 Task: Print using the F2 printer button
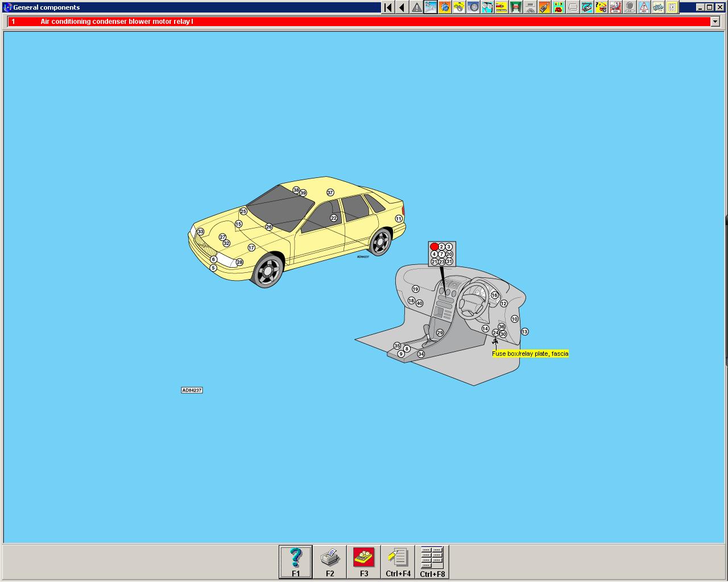[330, 562]
